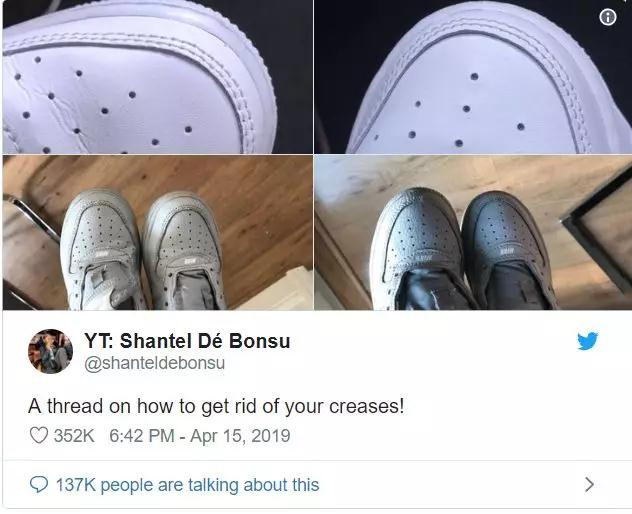Click the crease lines on top-left sneaker photo
Viewport: 632px width, 514px height.
tap(62, 109)
